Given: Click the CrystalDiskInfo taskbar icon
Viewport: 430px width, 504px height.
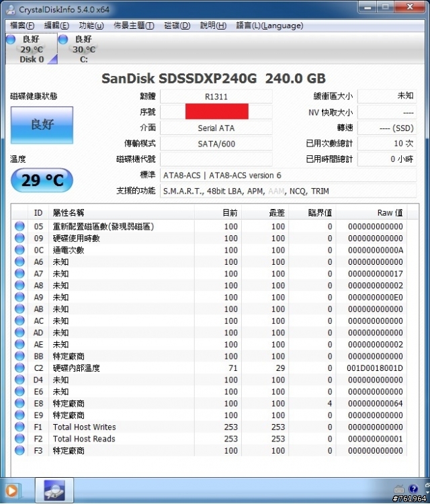Looking at the screenshot, I should [x=54, y=490].
